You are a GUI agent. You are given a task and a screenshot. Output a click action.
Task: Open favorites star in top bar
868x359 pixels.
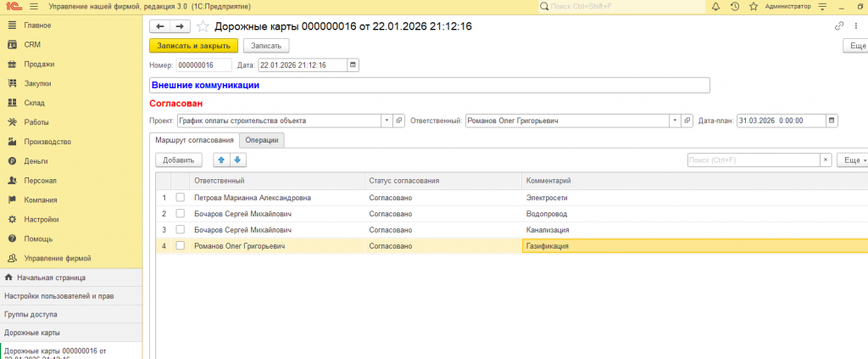[x=754, y=7]
